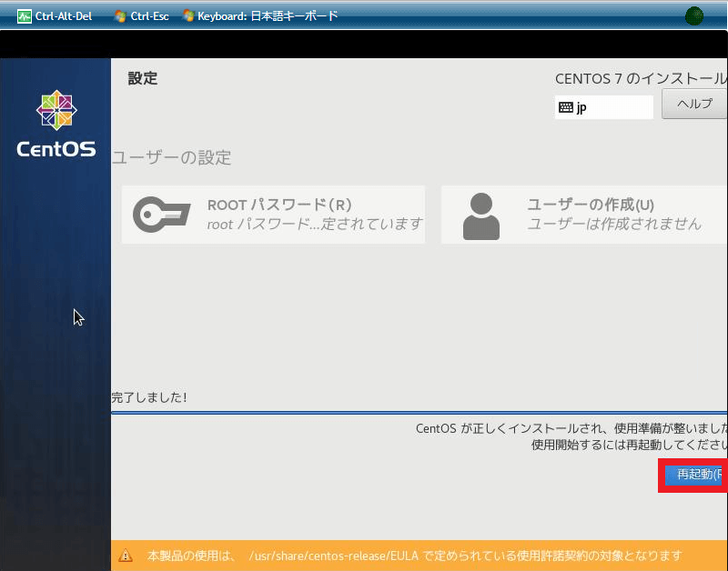
Task: Click the Windows flag icon beside Ctrl-Esc
Action: click(x=120, y=16)
